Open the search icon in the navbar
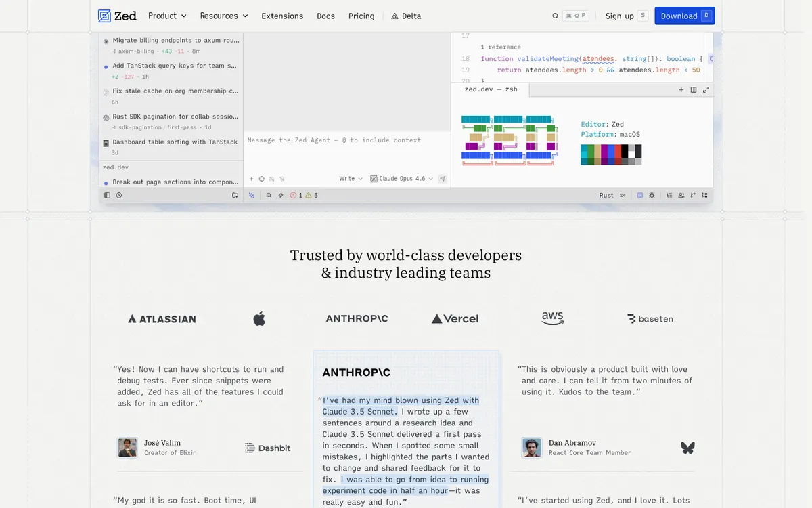The width and height of the screenshot is (812, 508). point(556,16)
